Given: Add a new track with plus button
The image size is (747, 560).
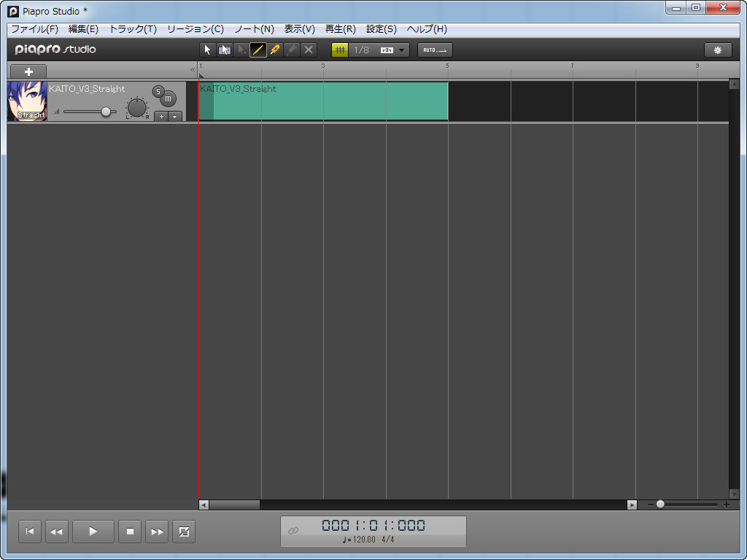Looking at the screenshot, I should click(x=28, y=71).
